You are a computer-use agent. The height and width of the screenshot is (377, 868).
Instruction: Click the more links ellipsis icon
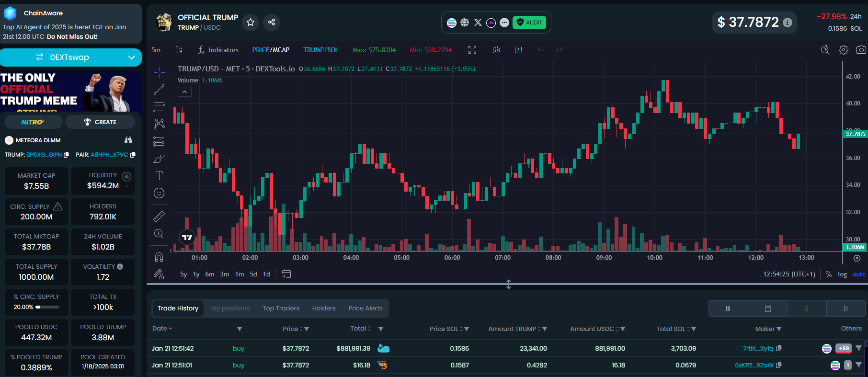[x=504, y=23]
